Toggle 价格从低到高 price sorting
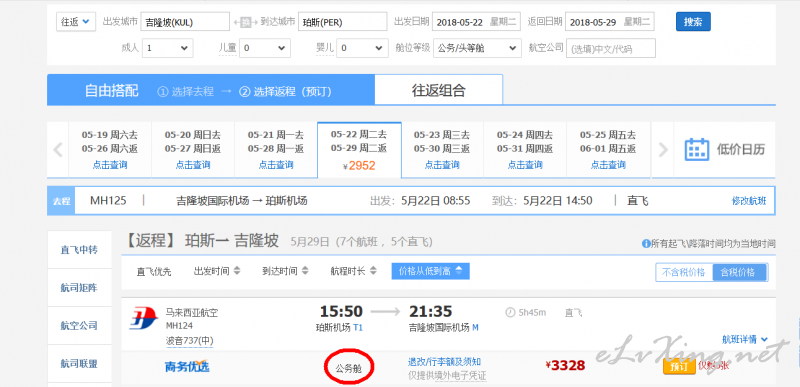The height and width of the screenshot is (387, 800). pos(431,271)
